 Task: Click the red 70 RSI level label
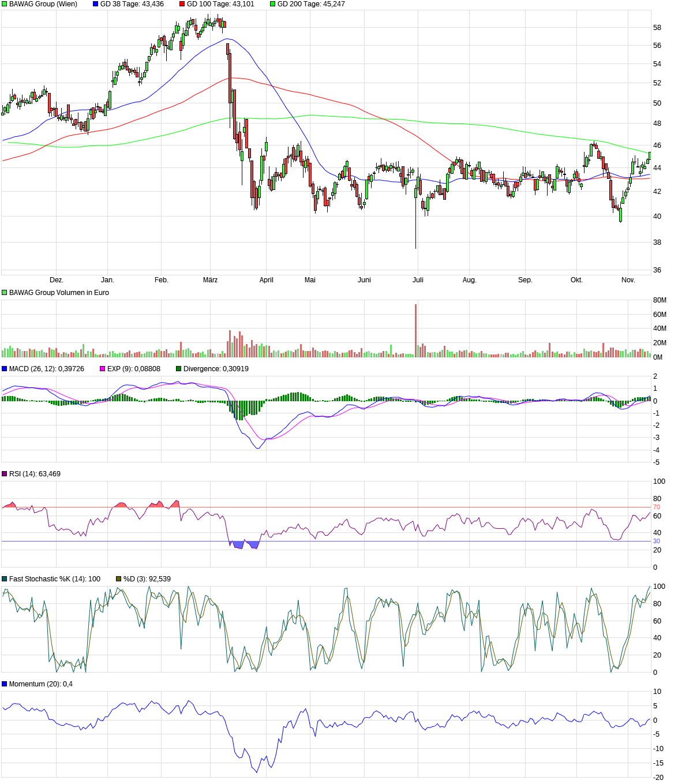[x=656, y=507]
